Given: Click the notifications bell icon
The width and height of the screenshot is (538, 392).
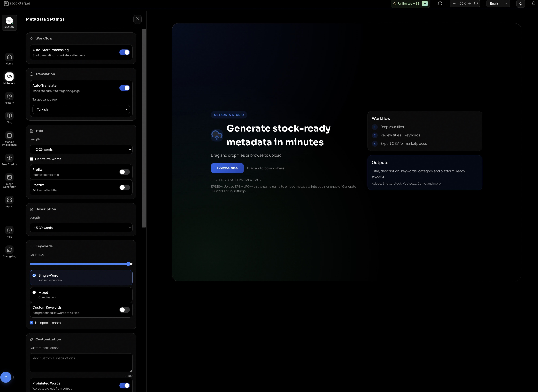Looking at the screenshot, I should [x=533, y=3].
